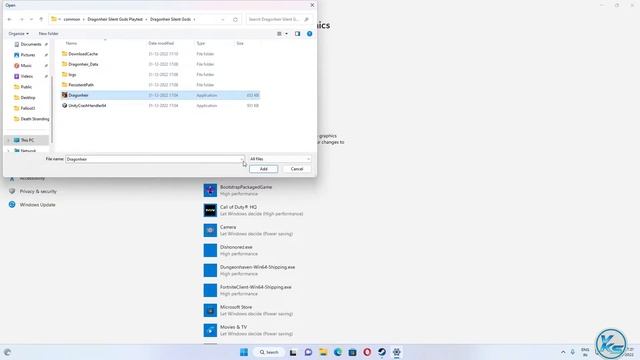This screenshot has height=360, width=640.
Task: Open Opera browser from taskbar
Action: (x=367, y=352)
